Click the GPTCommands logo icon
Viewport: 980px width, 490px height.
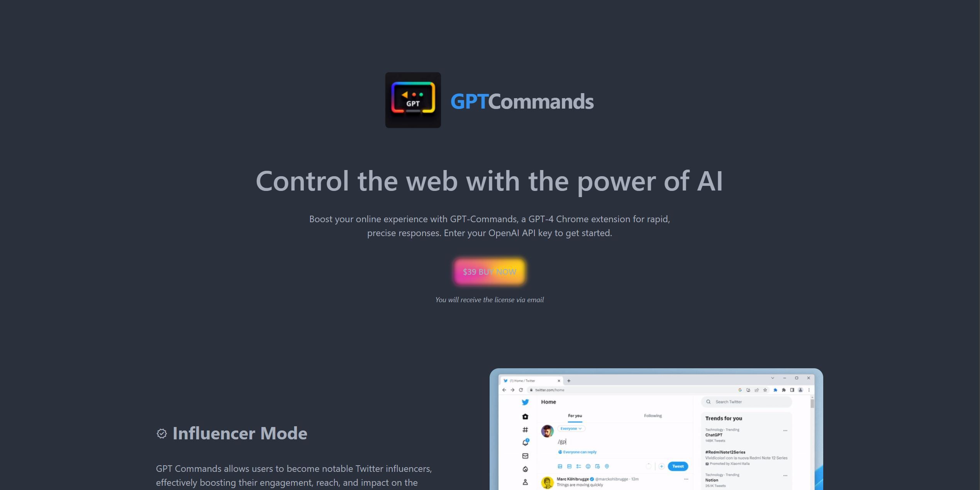tap(412, 99)
